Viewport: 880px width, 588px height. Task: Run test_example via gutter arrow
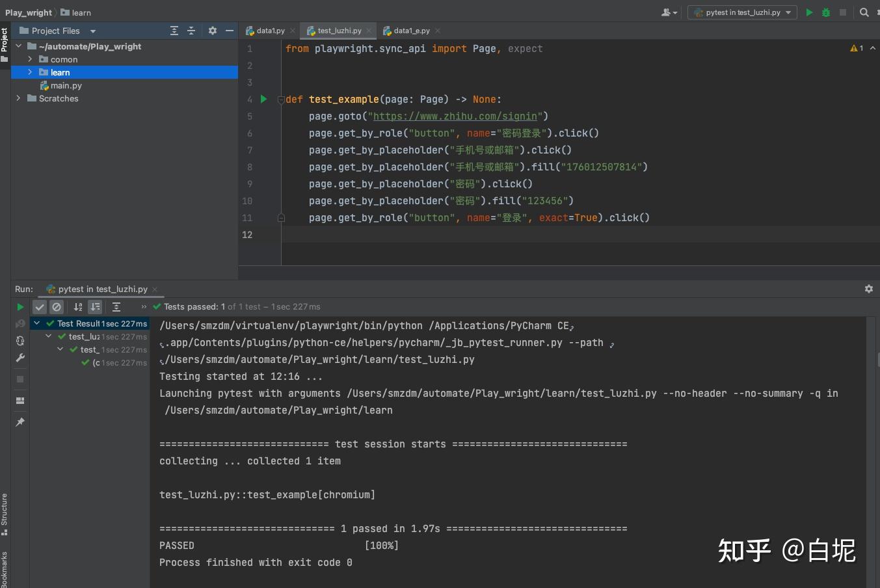point(263,99)
